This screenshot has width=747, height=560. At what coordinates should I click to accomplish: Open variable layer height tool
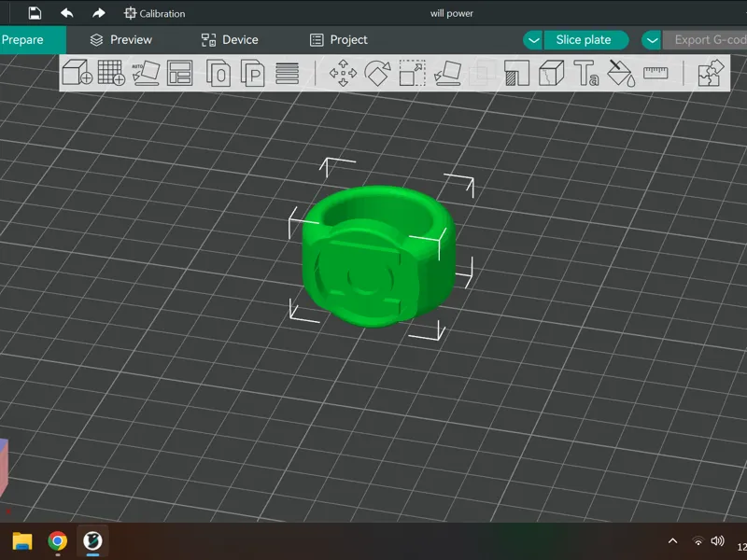click(x=288, y=74)
